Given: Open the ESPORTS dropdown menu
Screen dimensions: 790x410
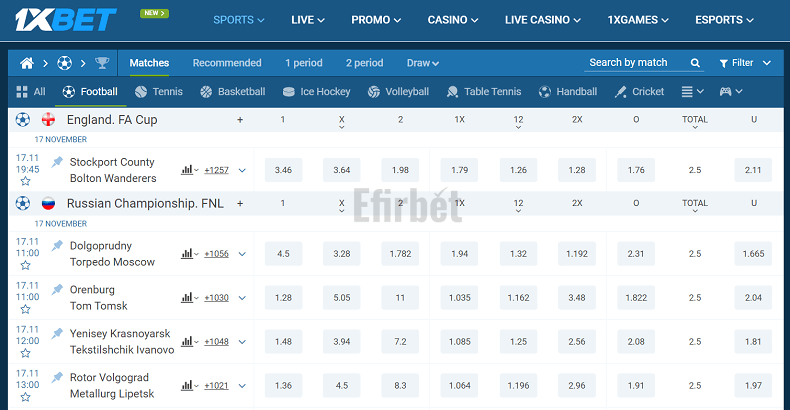Looking at the screenshot, I should coord(724,20).
